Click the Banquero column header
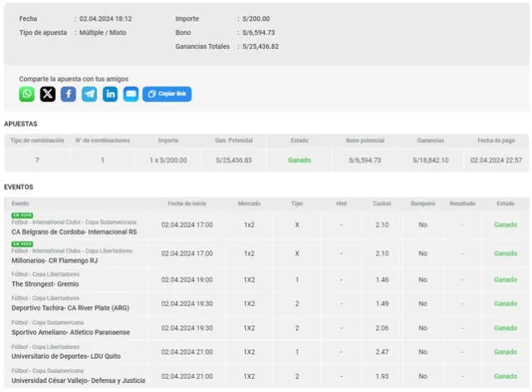532x392 pixels. (x=423, y=203)
